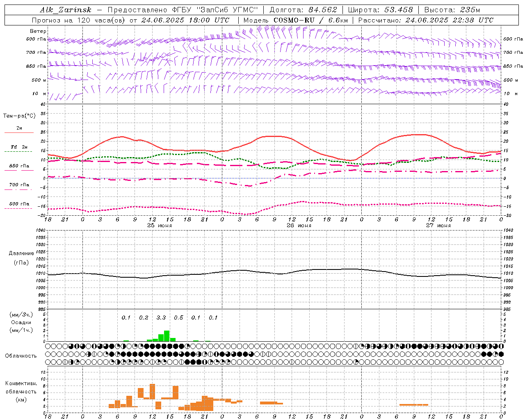Click the '(мм/1ч.)' hourly unit label
Image resolution: width=525 pixels, height=420 pixels.
[21, 330]
